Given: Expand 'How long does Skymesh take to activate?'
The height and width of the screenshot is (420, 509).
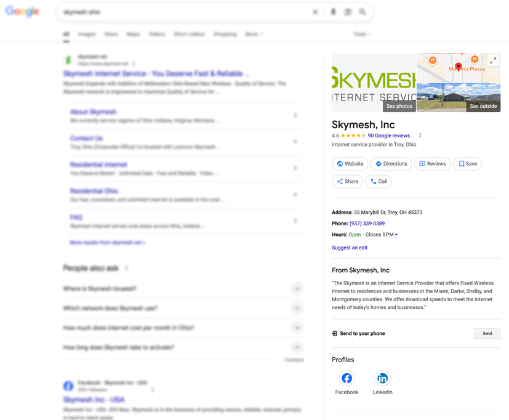Looking at the screenshot, I should (x=183, y=347).
